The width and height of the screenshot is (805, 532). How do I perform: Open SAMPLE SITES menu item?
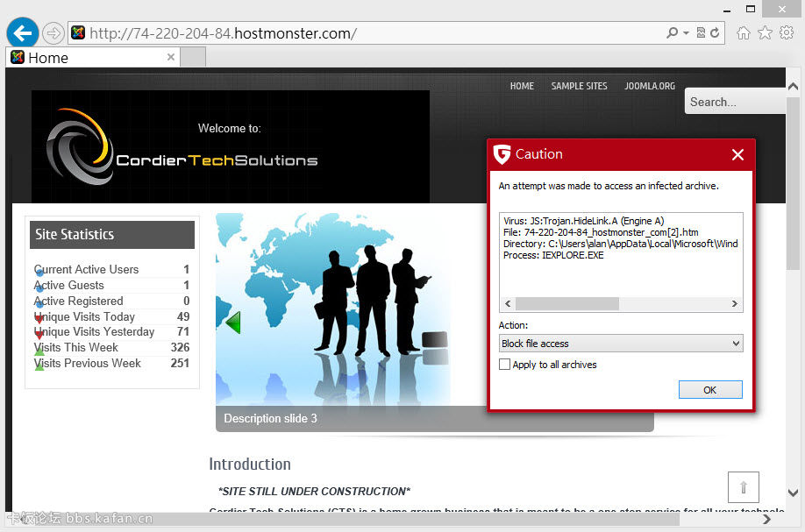pyautogui.click(x=579, y=86)
